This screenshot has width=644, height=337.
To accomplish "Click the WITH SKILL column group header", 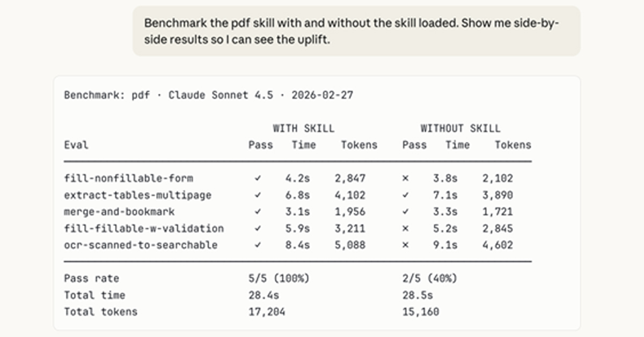I will 303,129.
